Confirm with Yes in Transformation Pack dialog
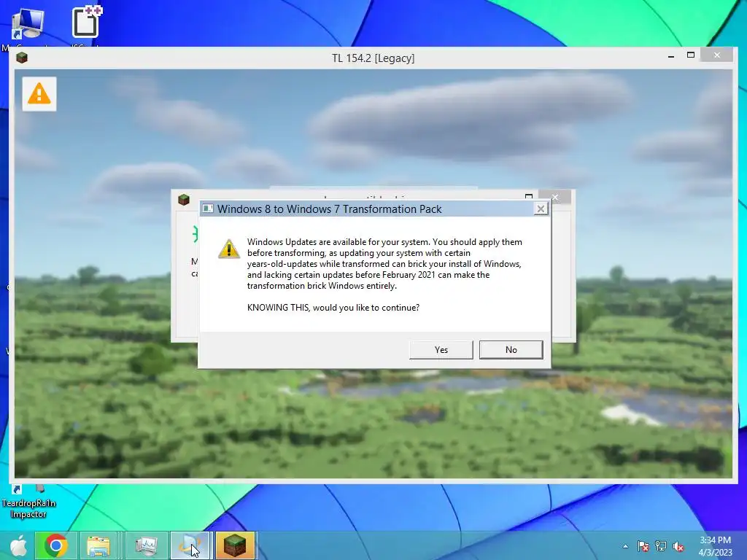747x560 pixels. click(x=441, y=350)
